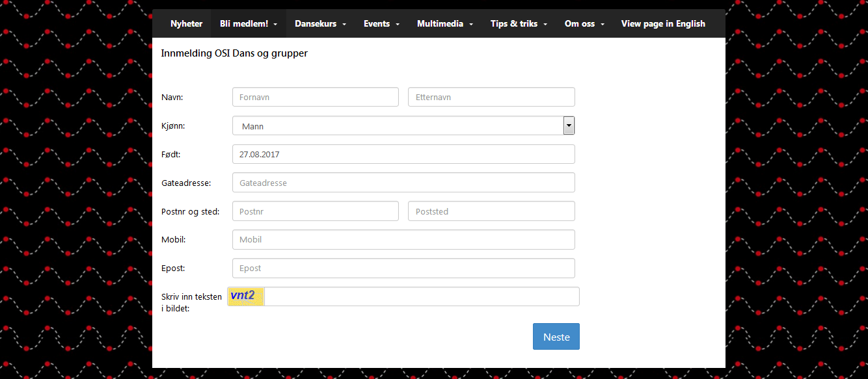868x379 pixels.
Task: Expand the Dansekurs dropdown menu
Action: (x=320, y=23)
